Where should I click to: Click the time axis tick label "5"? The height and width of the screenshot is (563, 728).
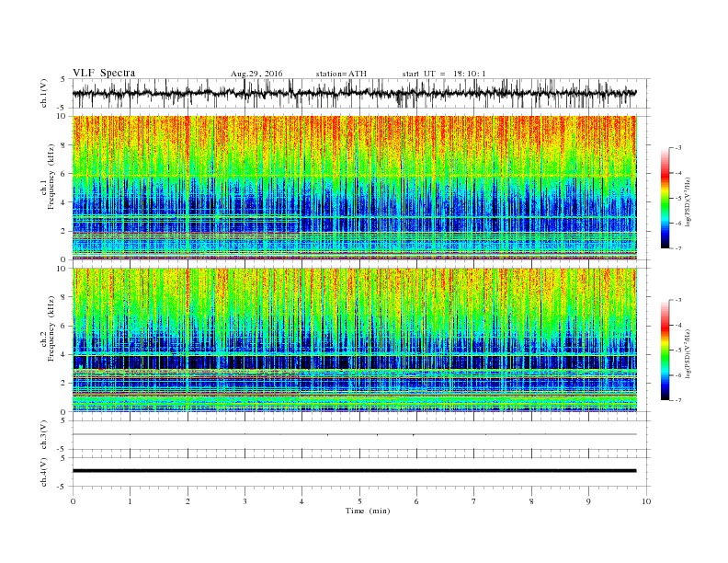click(x=359, y=501)
